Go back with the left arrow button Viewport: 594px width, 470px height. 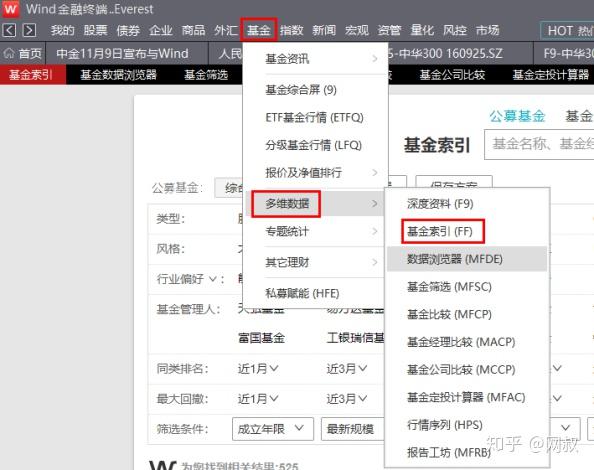pyautogui.click(x=9, y=30)
